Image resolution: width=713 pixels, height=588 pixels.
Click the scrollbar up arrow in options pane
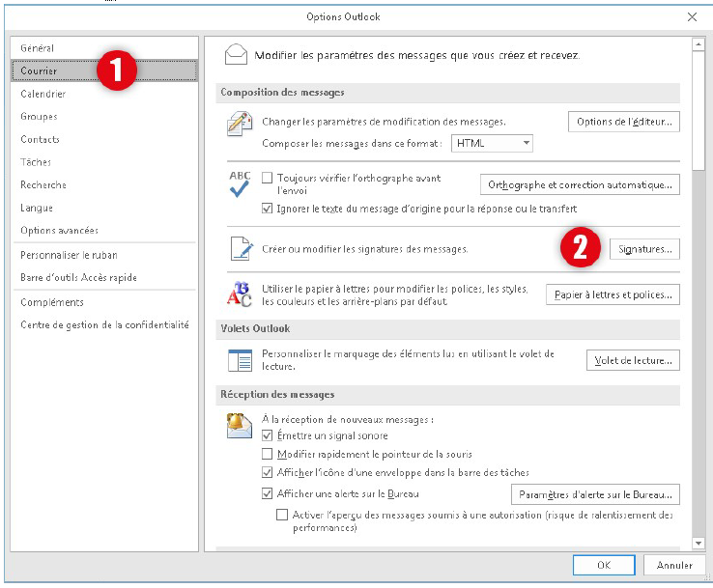coord(698,45)
